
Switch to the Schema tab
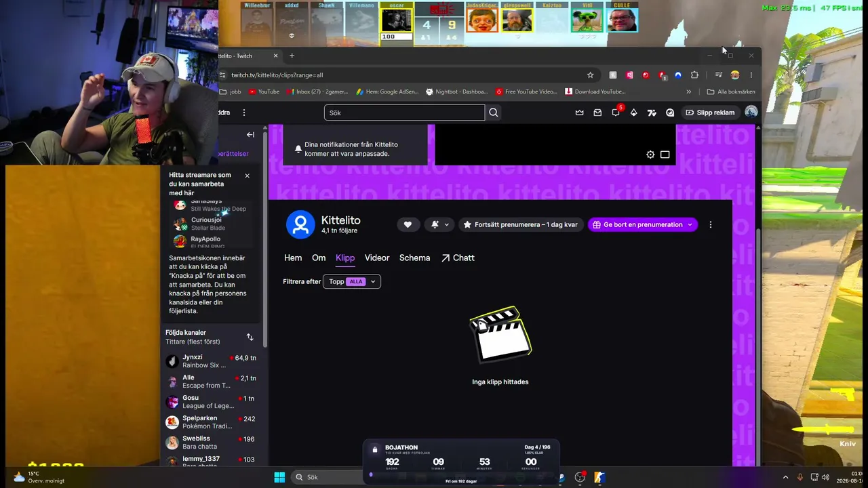click(x=414, y=258)
